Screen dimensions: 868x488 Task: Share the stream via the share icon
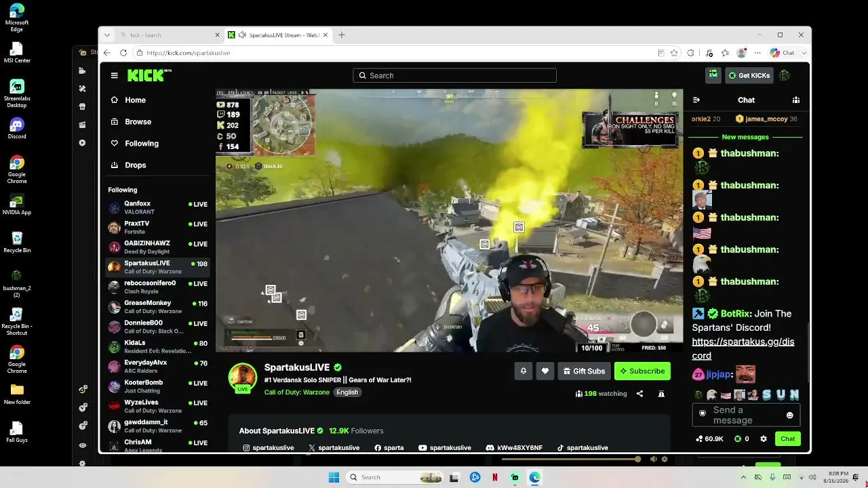pos(639,394)
